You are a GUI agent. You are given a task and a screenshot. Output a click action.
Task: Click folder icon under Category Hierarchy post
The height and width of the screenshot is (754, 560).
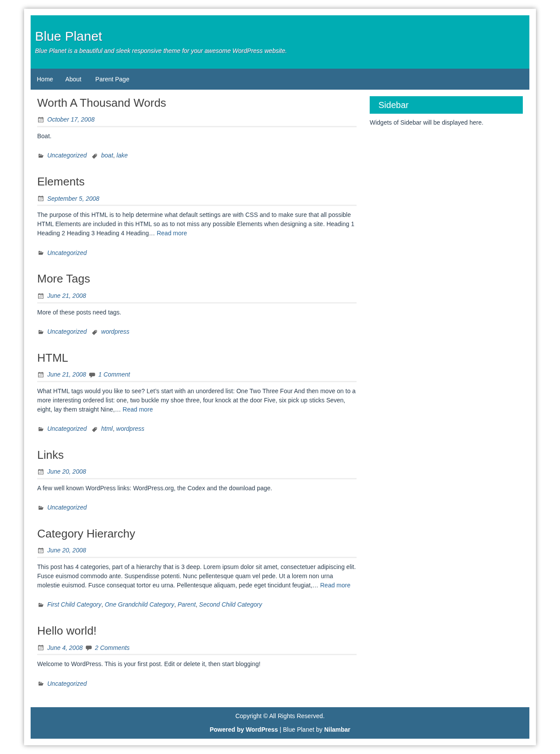tap(41, 605)
